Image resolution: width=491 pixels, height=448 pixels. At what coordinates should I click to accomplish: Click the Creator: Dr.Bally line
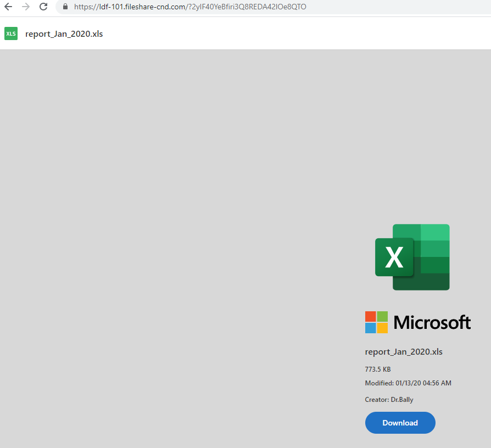389,400
